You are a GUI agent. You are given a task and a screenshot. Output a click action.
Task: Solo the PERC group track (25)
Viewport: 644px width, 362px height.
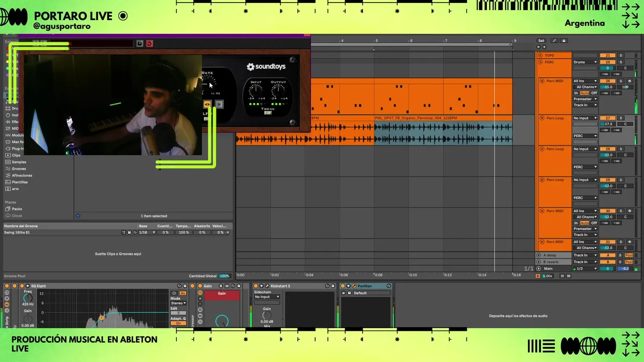tap(620, 62)
